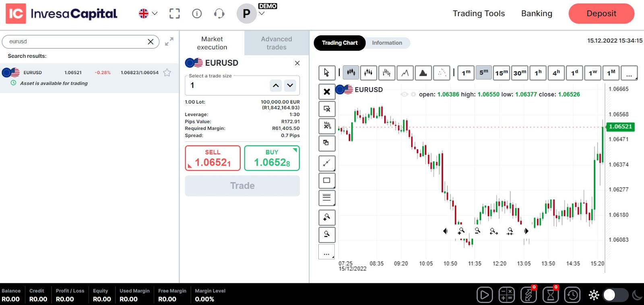Click zoom in magnifier on chart sidebar
This screenshot has height=305, width=644.
tap(327, 218)
